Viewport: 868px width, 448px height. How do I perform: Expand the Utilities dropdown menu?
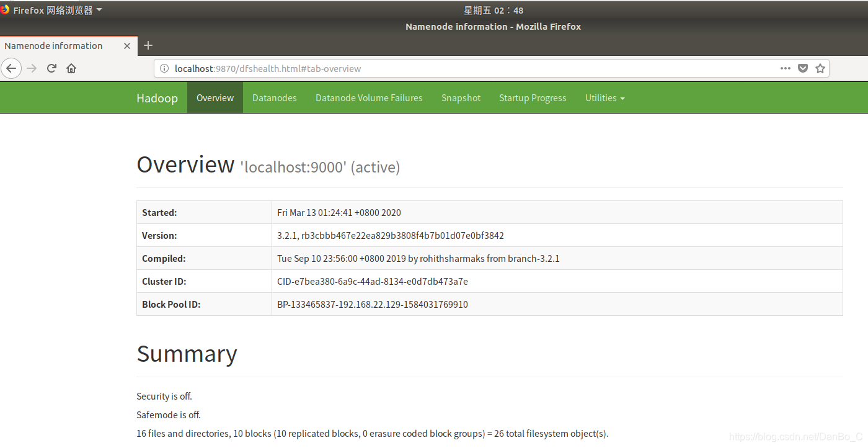604,98
